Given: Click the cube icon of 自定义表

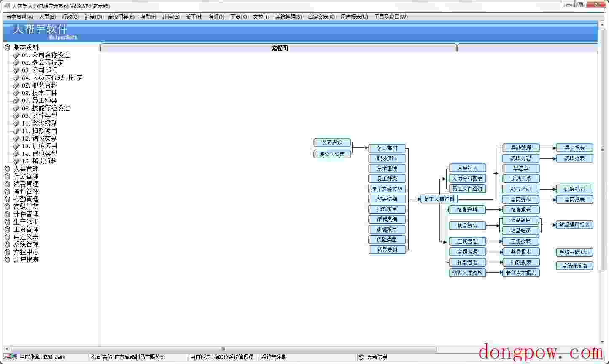Looking at the screenshot, I should coord(8,237).
